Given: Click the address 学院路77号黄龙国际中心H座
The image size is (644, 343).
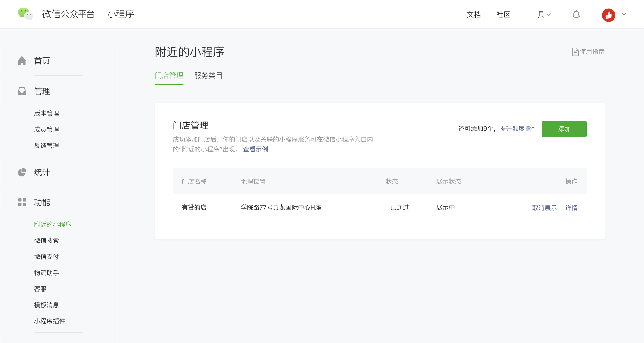Looking at the screenshot, I should [281, 207].
